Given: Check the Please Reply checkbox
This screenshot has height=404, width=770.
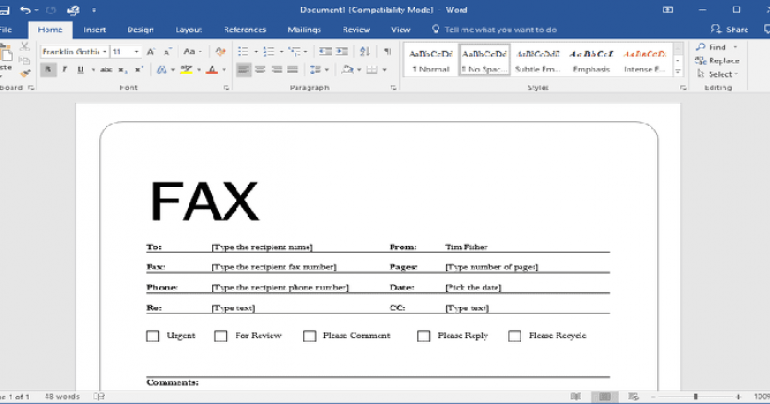Looking at the screenshot, I should tap(423, 336).
